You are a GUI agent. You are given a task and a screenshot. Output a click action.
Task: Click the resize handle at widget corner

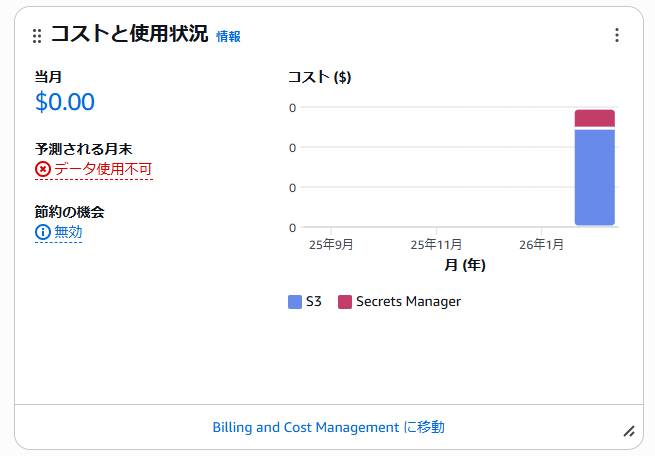[x=628, y=431]
